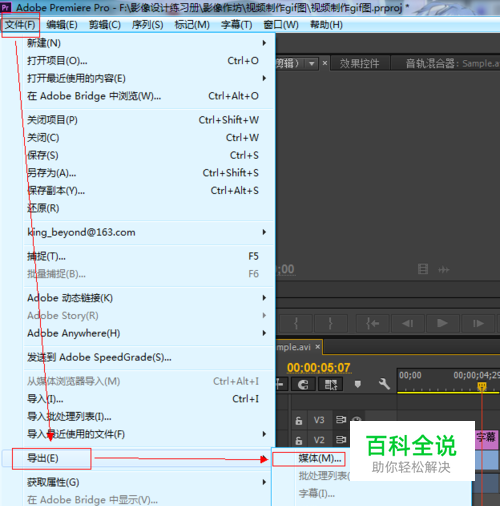500x506 pixels.
Task: Target the V3 track header
Action: (x=319, y=420)
